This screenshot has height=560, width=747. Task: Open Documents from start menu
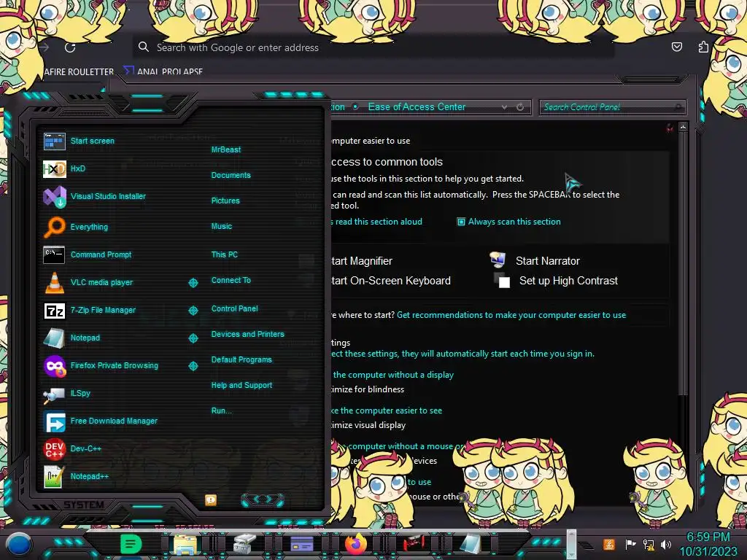point(231,175)
